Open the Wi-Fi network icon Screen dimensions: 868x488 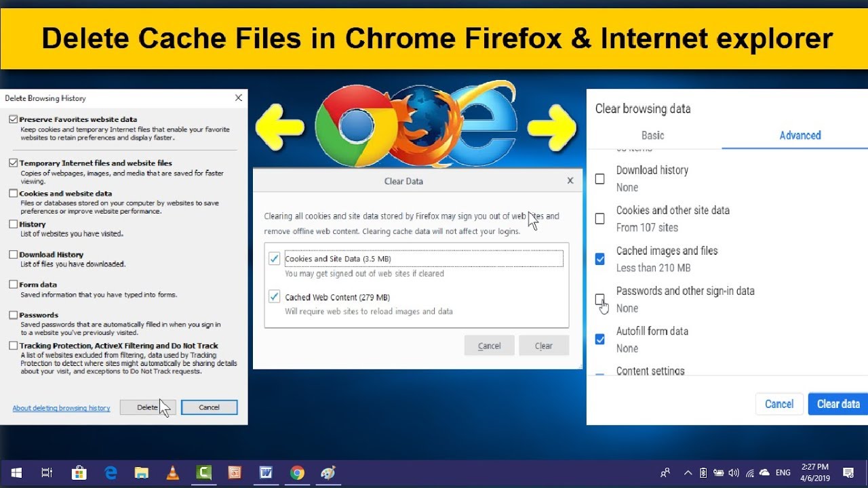click(x=750, y=472)
